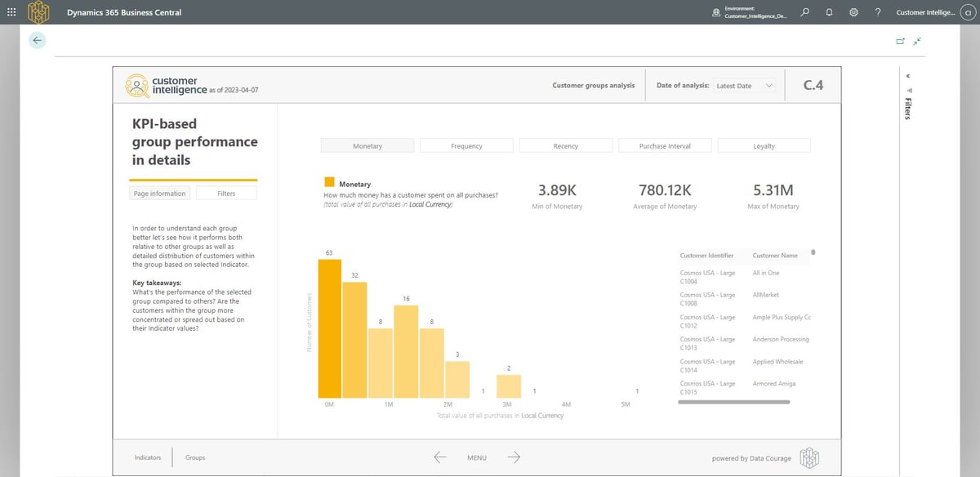
Task: Select the Recency indicator tab
Action: coord(565,145)
